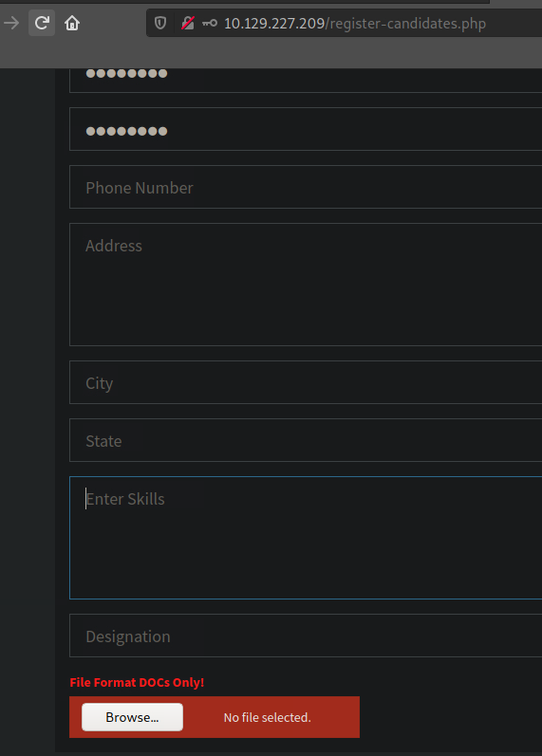Viewport: 542px width, 756px height.
Task: Click the 10.129.227.209 host in the URL
Action: coord(273,23)
